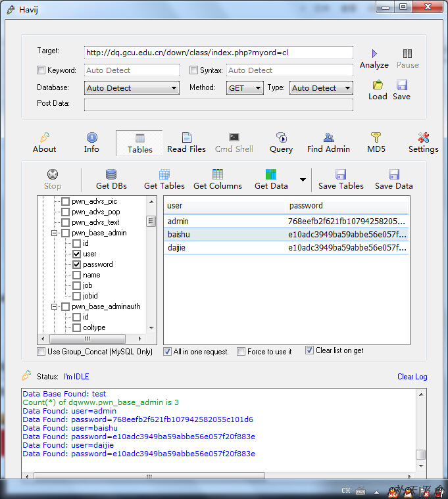Uncheck the password column checkbox

click(76, 264)
